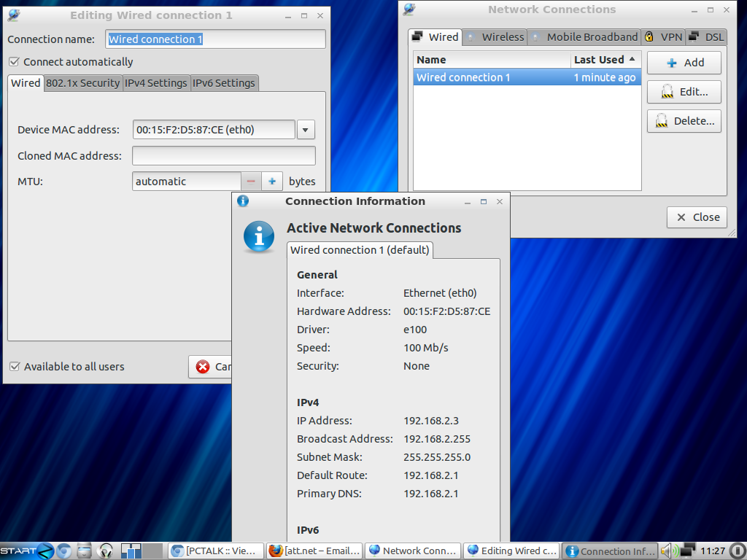Open the START menu
Image resolution: width=747 pixels, height=560 pixels.
tap(26, 551)
